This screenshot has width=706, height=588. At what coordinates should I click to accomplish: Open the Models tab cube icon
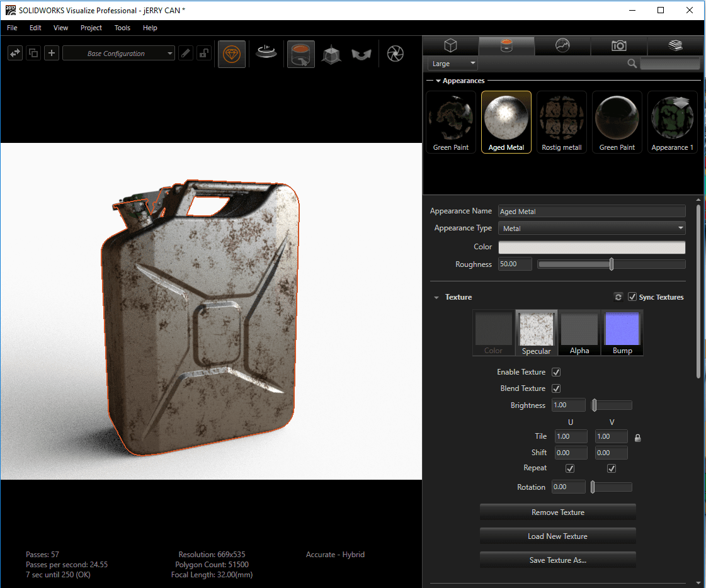450,45
